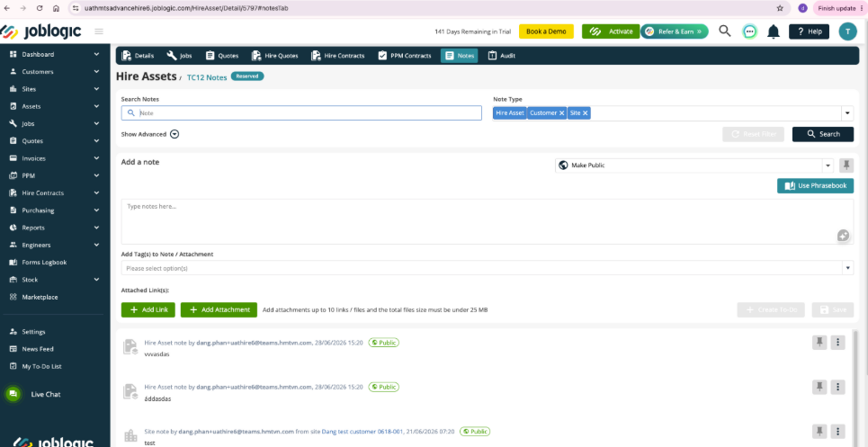Go to browser home icon

[x=56, y=8]
